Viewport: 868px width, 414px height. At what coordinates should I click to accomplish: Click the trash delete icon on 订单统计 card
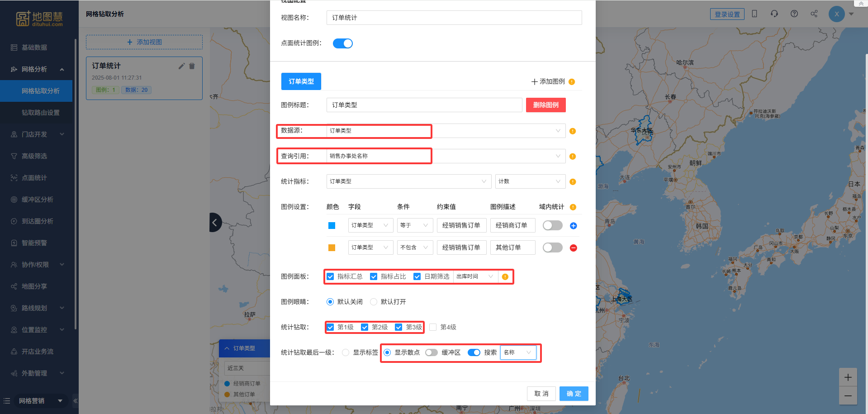tap(192, 66)
